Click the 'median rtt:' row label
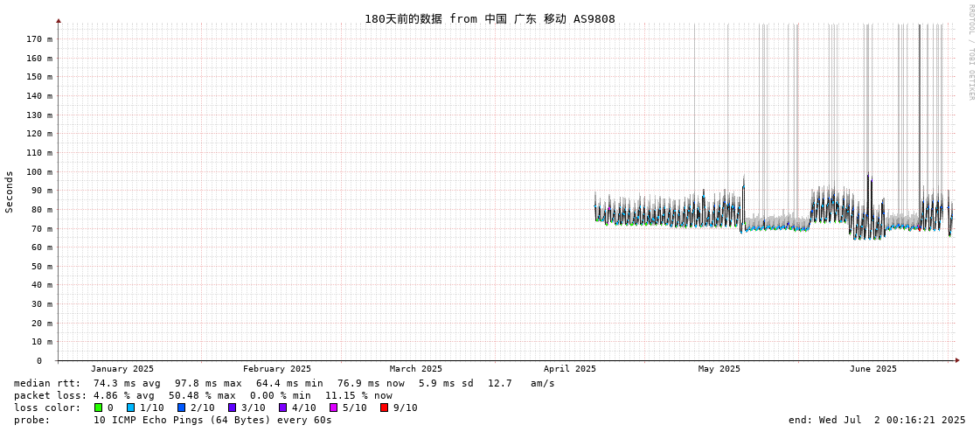980x432 pixels. tap(47, 383)
